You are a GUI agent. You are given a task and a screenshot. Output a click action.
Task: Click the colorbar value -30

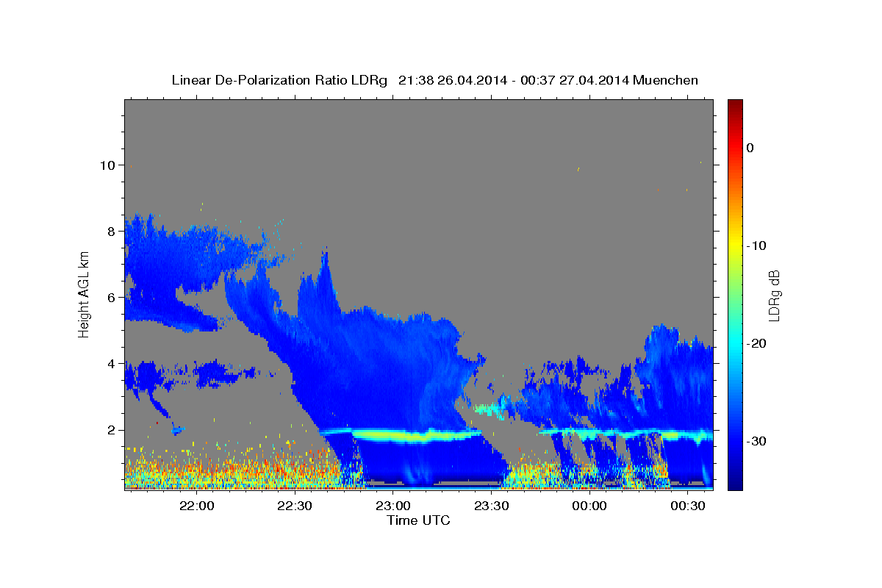pos(757,441)
